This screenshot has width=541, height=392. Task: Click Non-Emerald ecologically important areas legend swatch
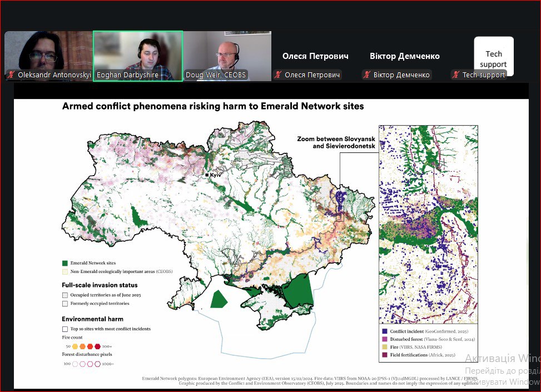[65, 271]
